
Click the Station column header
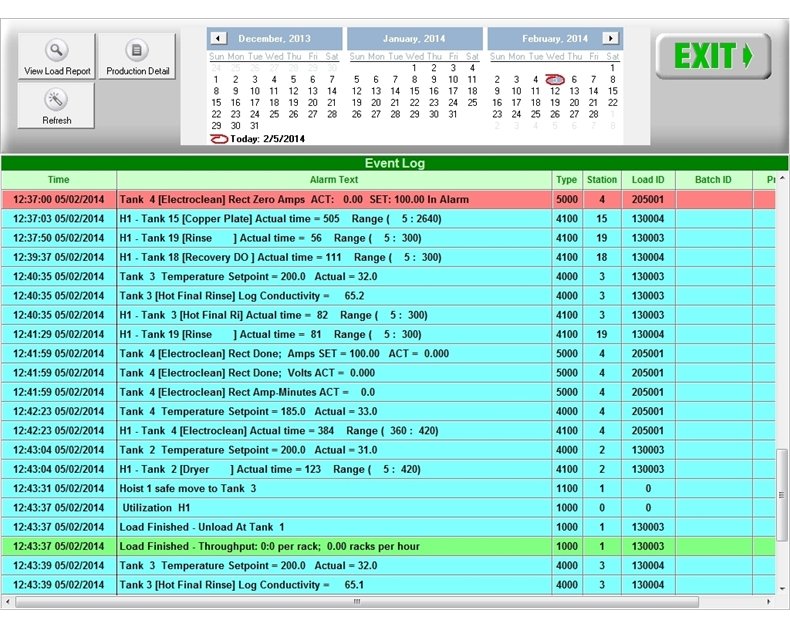601,180
